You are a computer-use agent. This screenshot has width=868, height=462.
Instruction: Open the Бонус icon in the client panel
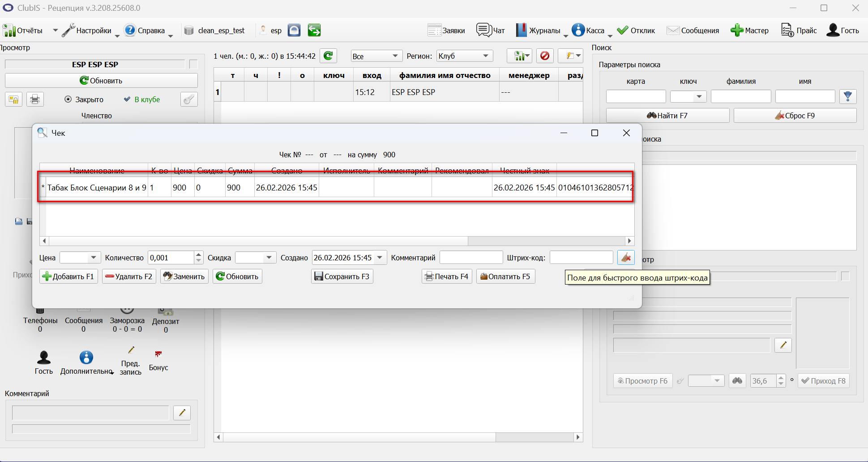pyautogui.click(x=158, y=361)
